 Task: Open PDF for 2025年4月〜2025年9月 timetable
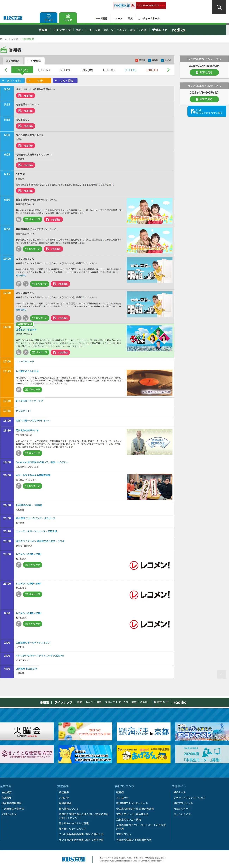pos(204,99)
